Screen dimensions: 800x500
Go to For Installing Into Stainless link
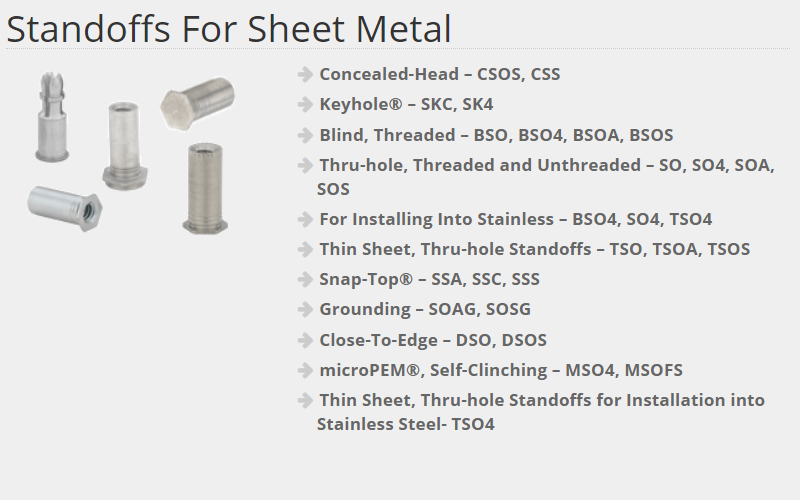click(515, 219)
